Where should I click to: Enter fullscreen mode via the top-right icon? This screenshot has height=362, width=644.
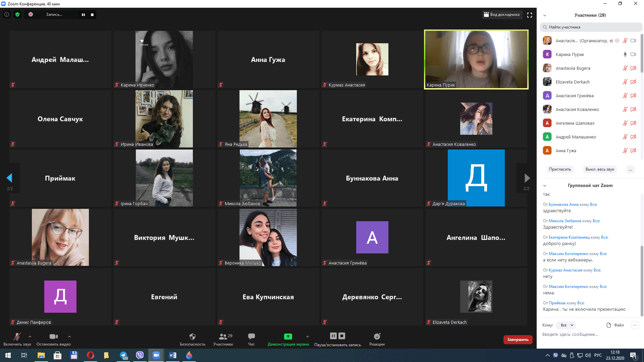[x=530, y=15]
